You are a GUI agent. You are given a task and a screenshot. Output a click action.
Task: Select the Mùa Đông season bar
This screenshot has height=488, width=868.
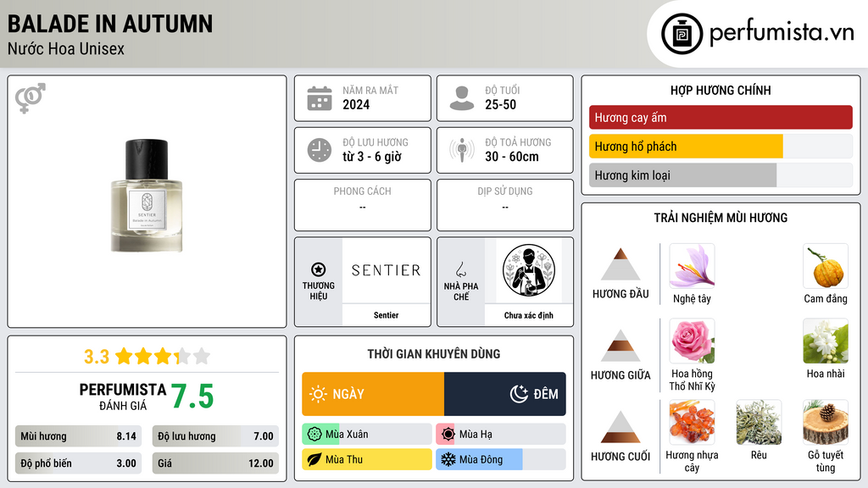pyautogui.click(x=500, y=459)
